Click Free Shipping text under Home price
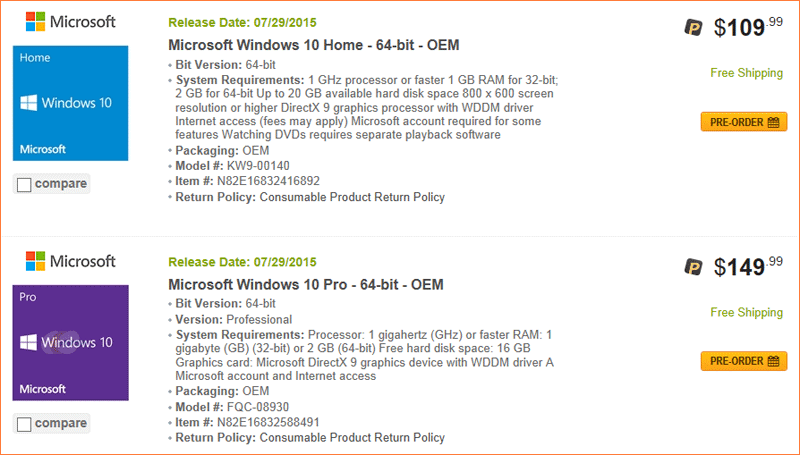The image size is (800, 455). click(x=746, y=73)
